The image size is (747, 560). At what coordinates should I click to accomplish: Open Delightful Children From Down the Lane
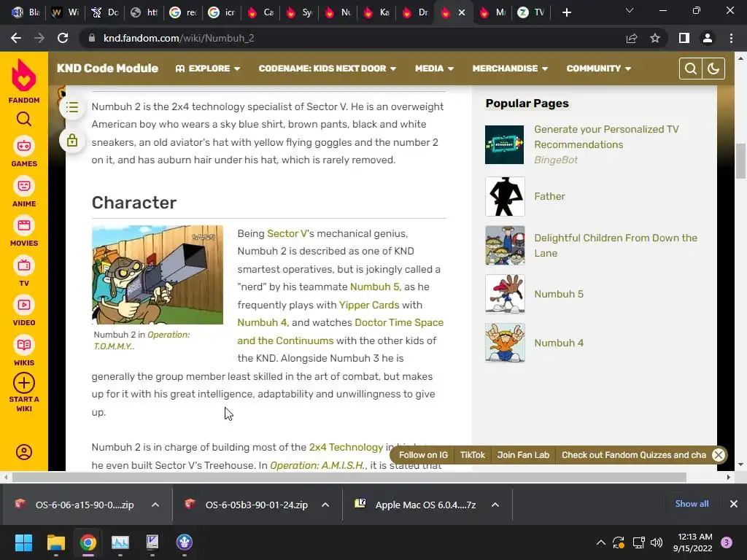[616, 245]
